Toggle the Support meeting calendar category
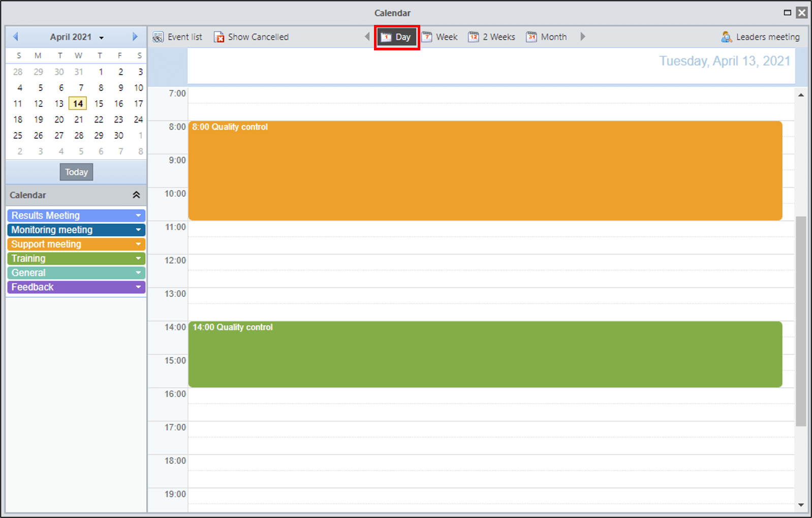 pyautogui.click(x=76, y=244)
